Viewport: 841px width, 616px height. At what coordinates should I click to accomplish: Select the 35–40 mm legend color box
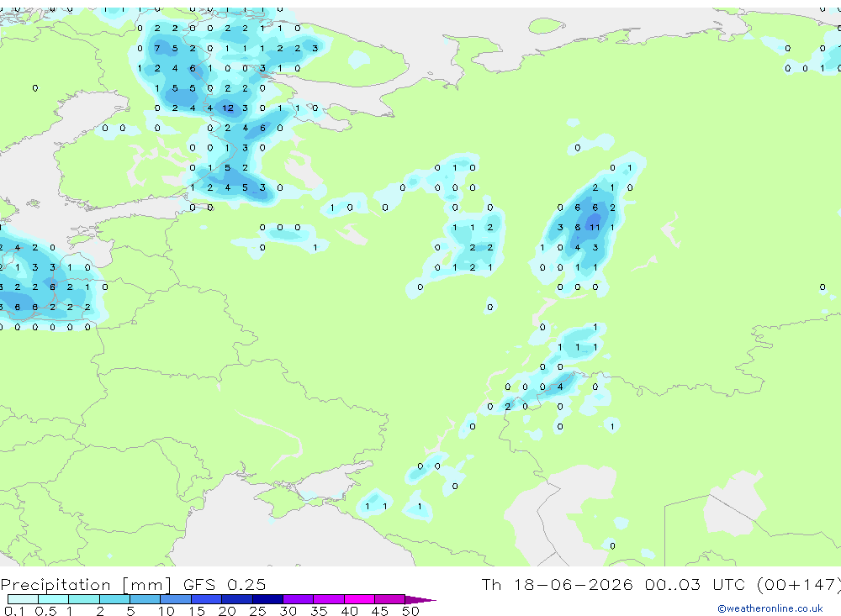(x=329, y=599)
